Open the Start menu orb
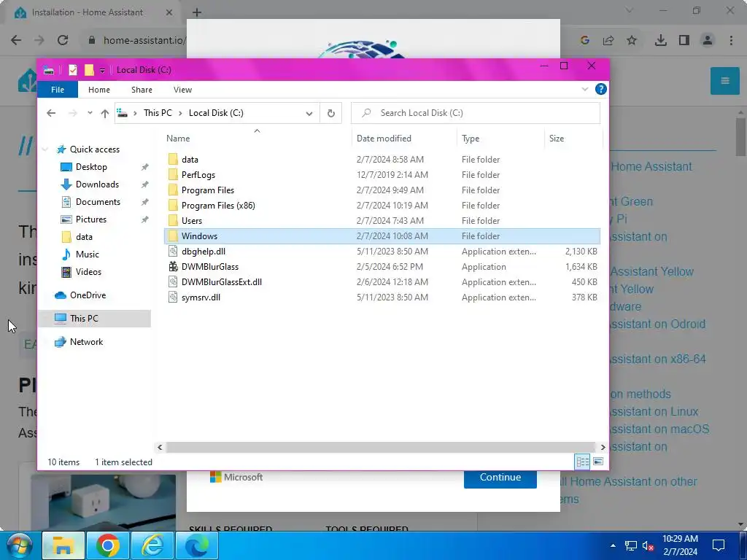This screenshot has width=747, height=560. (x=18, y=545)
